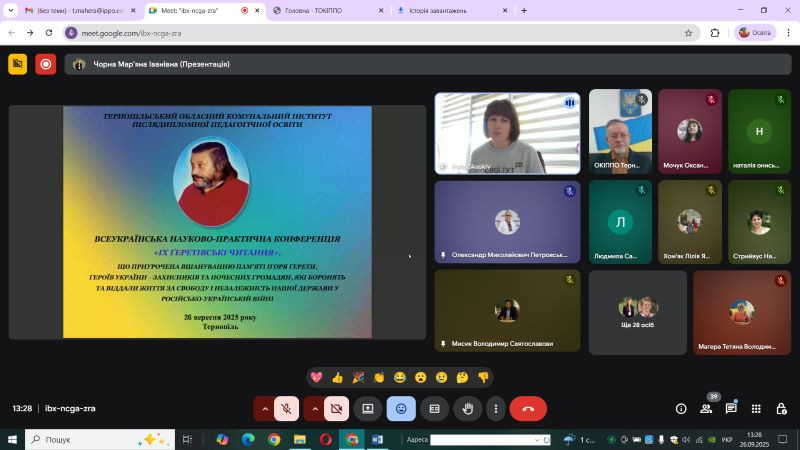Image resolution: width=800 pixels, height=450 pixels.
Task: Switch to the Головна - ТОКІППО tab
Action: [321, 10]
